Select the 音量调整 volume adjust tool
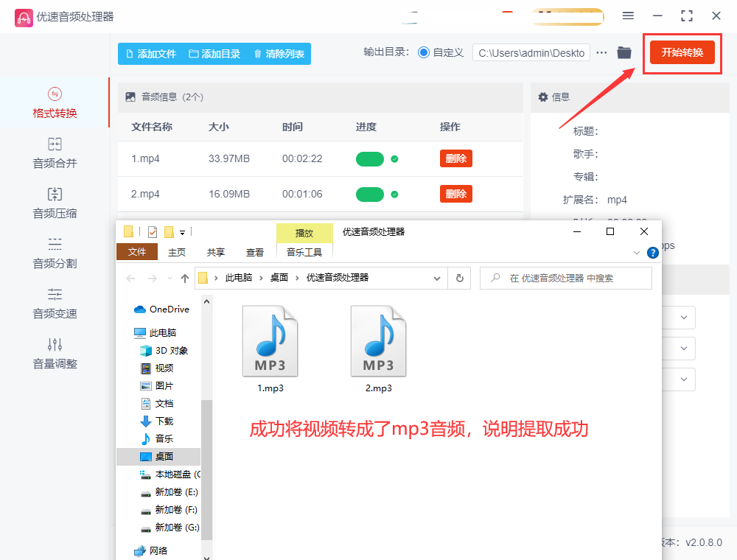Screen dimensions: 737x560 55,354
